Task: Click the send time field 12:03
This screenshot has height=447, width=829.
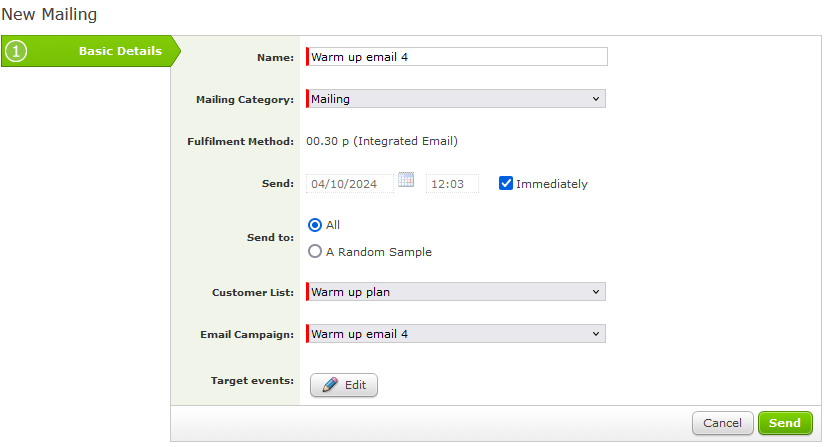Action: (x=451, y=184)
